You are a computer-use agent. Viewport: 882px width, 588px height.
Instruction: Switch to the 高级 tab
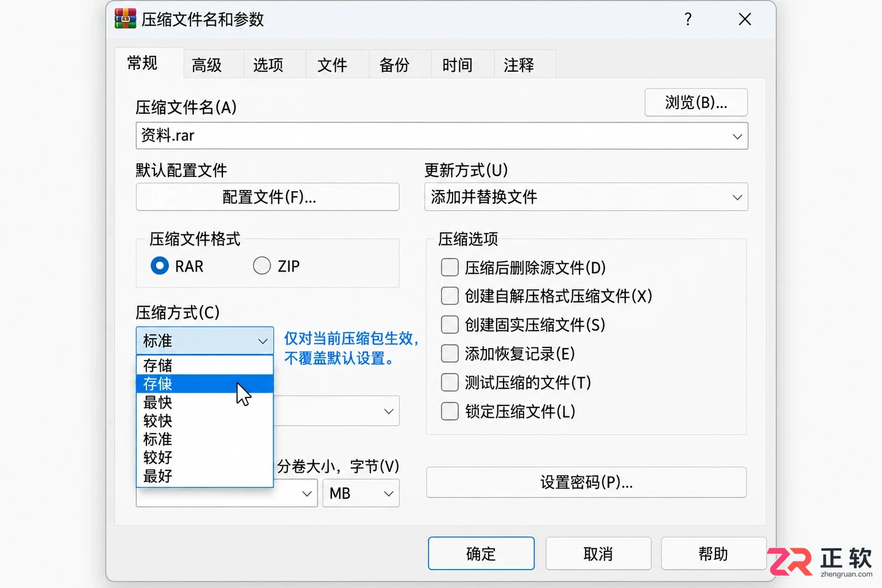206,65
